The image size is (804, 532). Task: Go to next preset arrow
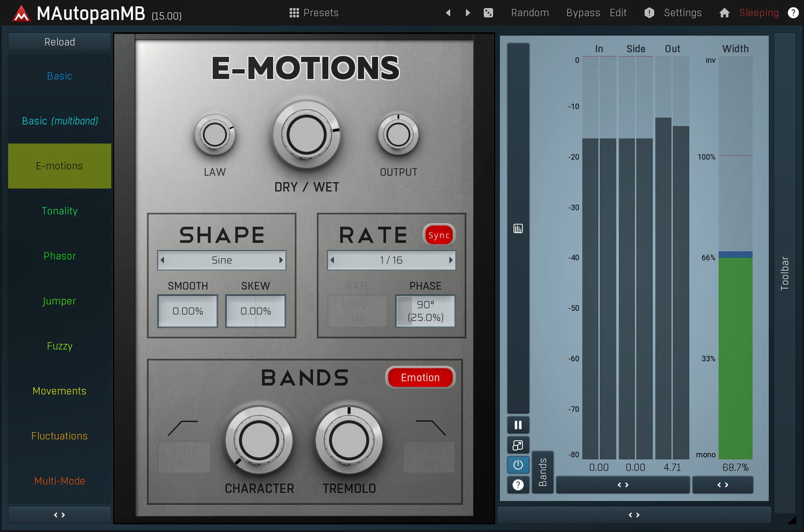point(468,13)
